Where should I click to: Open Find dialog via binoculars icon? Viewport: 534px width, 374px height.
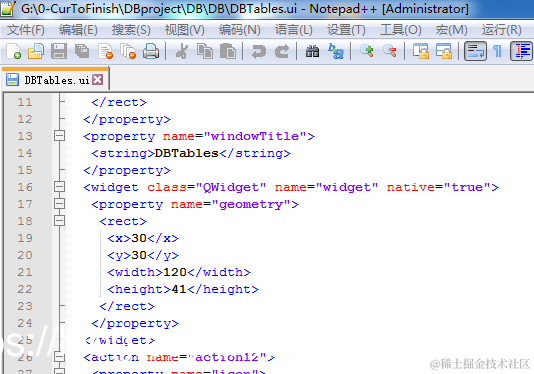(312, 51)
